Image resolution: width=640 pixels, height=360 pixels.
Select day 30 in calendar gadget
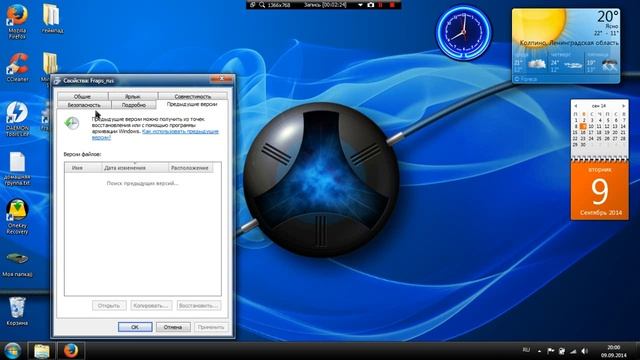583,145
